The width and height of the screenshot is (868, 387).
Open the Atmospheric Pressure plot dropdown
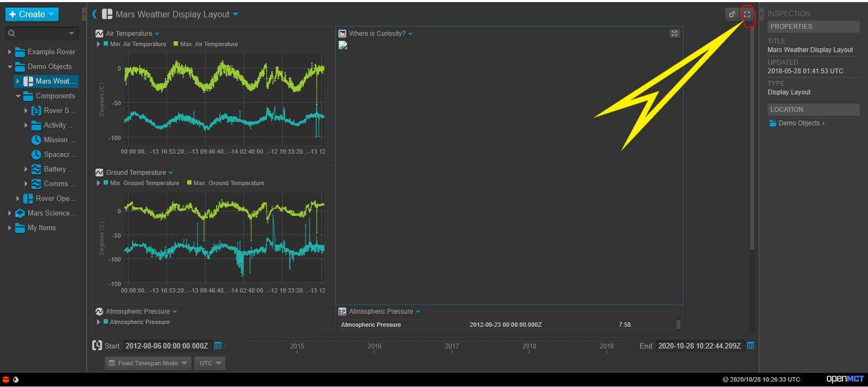pyautogui.click(x=175, y=312)
